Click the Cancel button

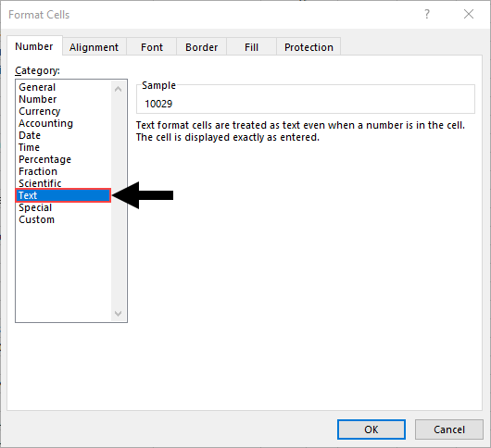click(449, 429)
